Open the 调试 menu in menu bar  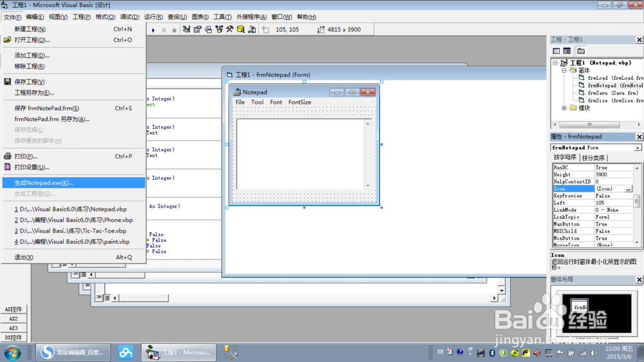click(129, 17)
